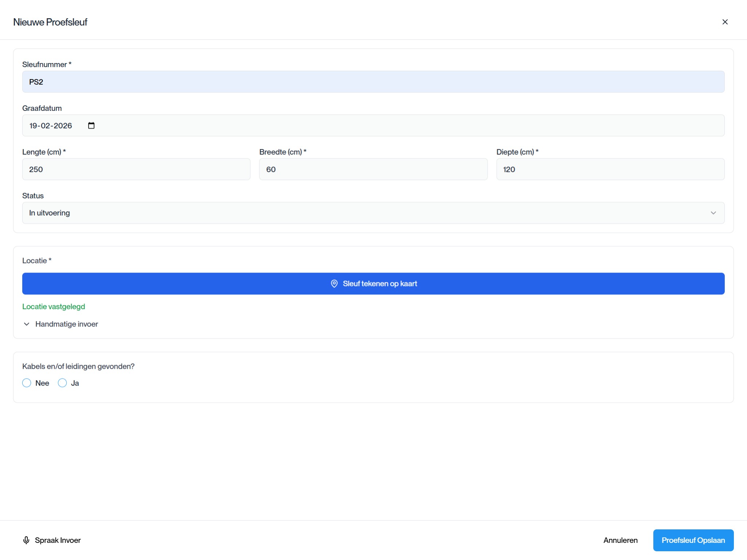Click the microphone icon for Spraak Invoer
Screen dimensions: 747x560
26,540
